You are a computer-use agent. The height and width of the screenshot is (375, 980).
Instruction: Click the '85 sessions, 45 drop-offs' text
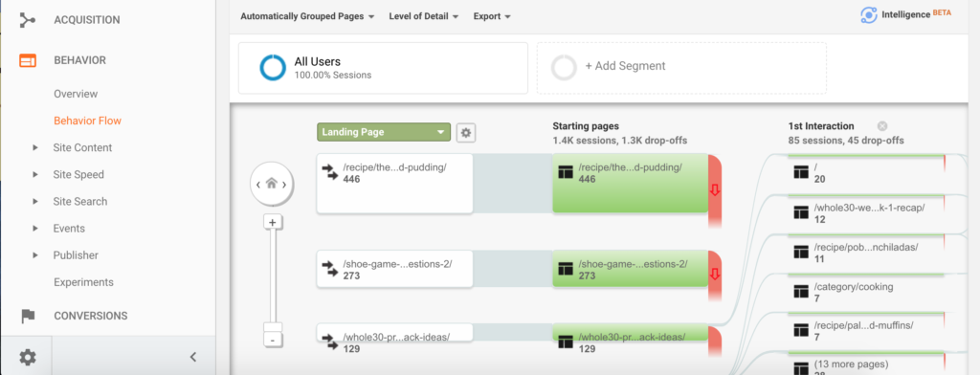pyautogui.click(x=846, y=141)
